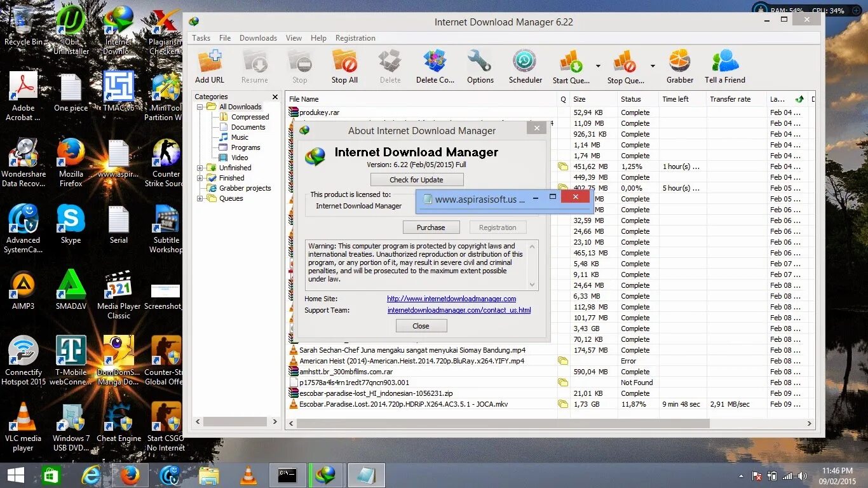
Task: Open the Downloads menu
Action: tap(258, 38)
